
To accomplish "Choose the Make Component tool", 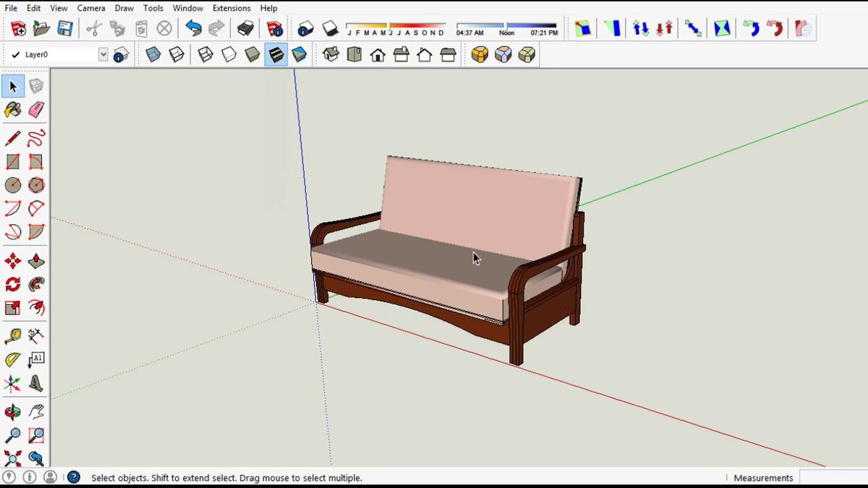I will click(x=36, y=87).
